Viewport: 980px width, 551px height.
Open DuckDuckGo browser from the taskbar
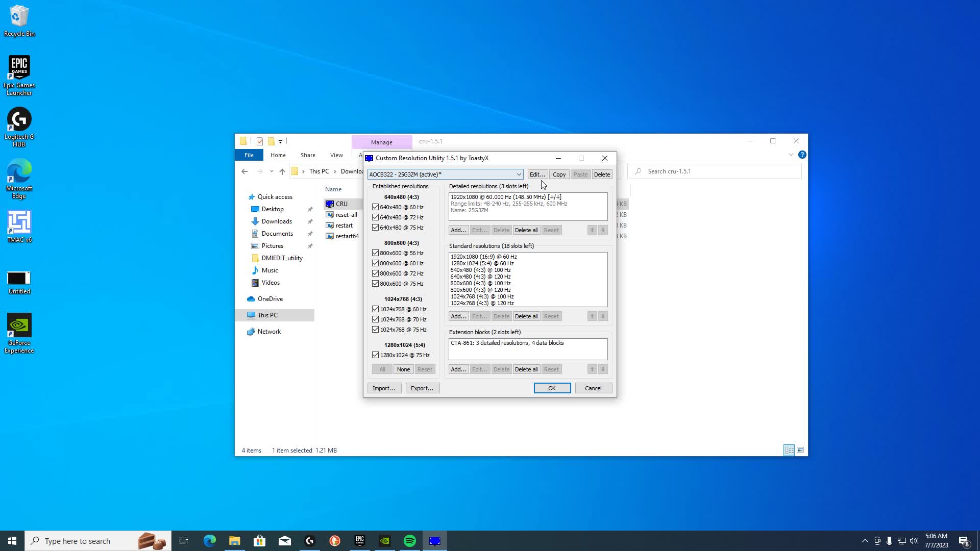pyautogui.click(x=334, y=540)
